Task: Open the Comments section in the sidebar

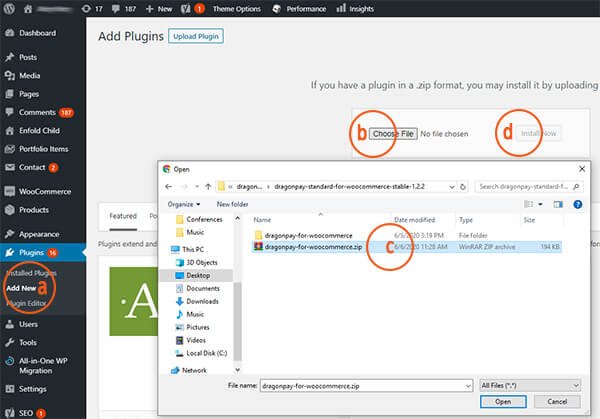Action: [x=38, y=112]
